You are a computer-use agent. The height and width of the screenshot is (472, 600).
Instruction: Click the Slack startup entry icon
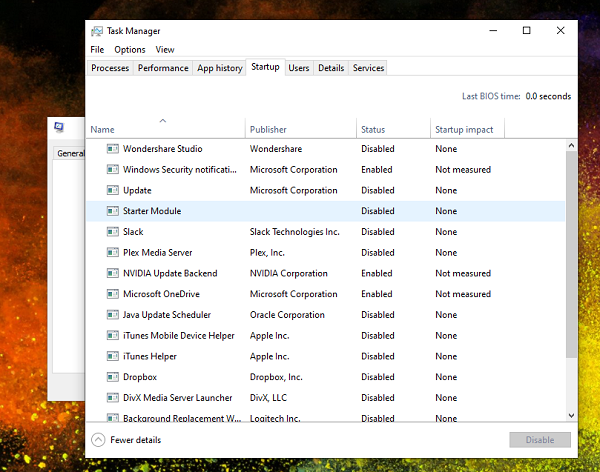pyautogui.click(x=112, y=232)
